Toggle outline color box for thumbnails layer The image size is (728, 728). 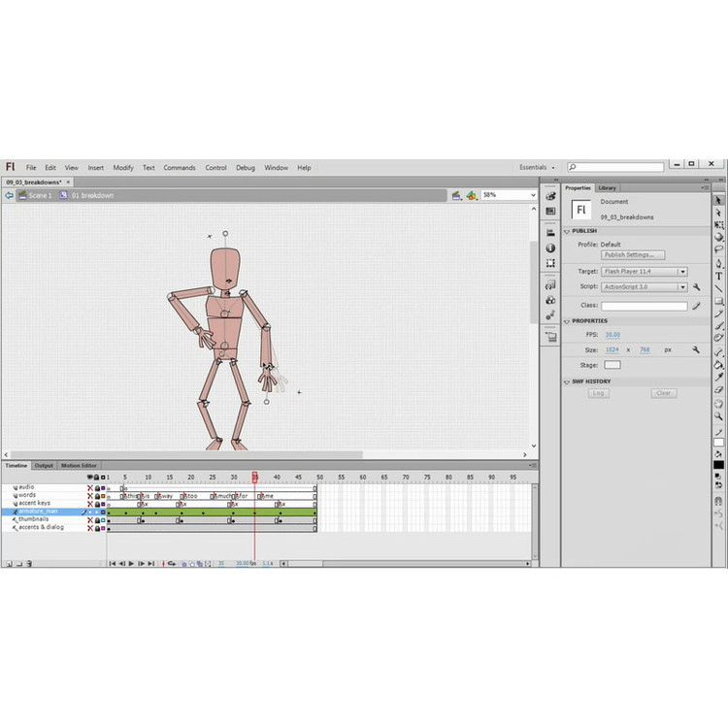[x=104, y=519]
